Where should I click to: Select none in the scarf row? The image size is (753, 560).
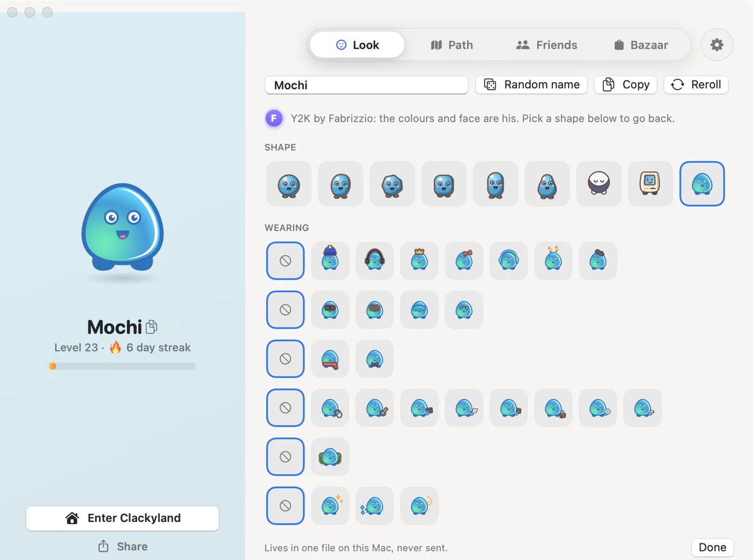pos(286,358)
